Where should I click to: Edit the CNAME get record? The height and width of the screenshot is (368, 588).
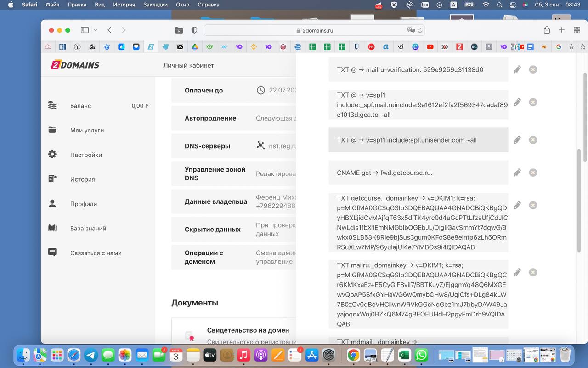(517, 172)
